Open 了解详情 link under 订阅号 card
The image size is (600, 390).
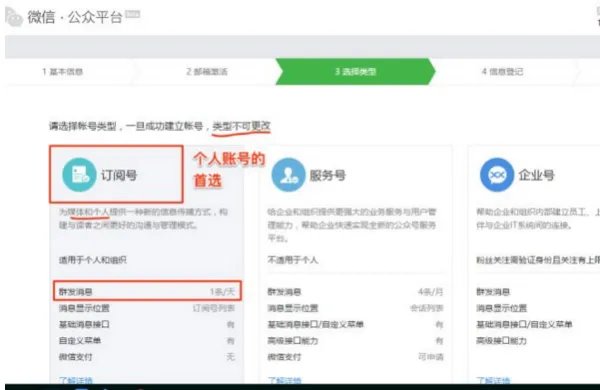pyautogui.click(x=75, y=380)
